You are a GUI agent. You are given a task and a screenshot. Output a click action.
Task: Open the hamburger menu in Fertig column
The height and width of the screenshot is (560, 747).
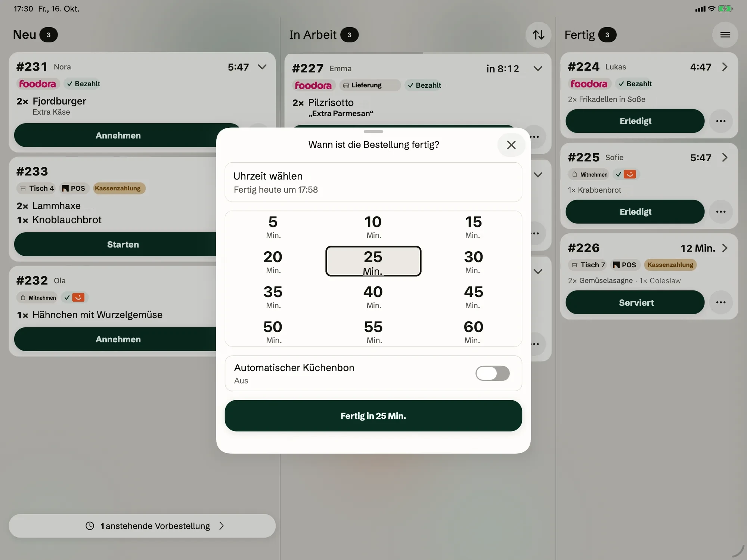(x=725, y=35)
